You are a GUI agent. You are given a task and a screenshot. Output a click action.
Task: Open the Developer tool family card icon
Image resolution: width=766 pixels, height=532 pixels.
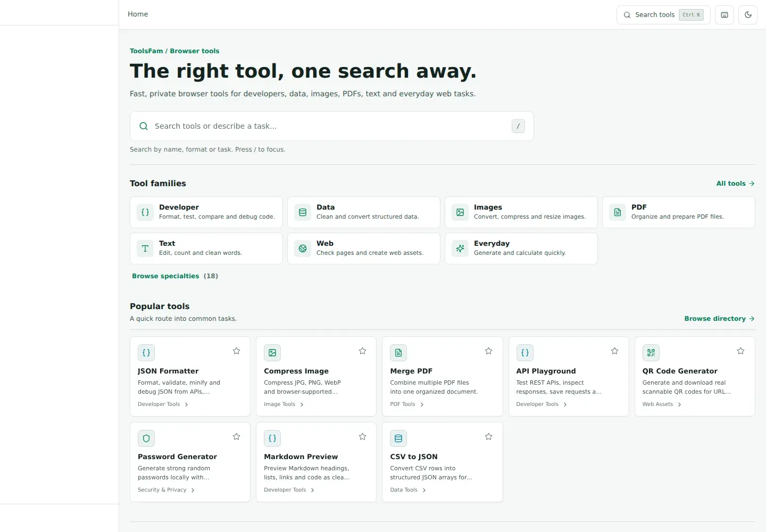[x=145, y=212]
